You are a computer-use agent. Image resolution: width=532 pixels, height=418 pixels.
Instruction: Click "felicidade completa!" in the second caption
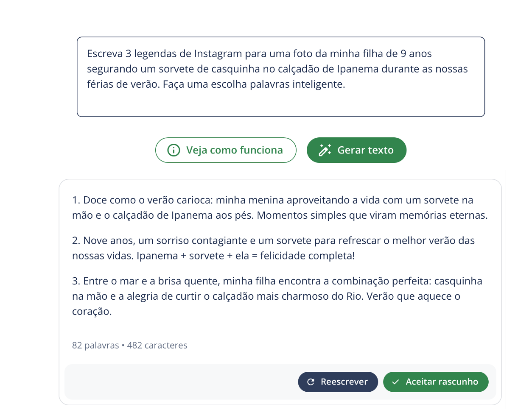pos(307,256)
